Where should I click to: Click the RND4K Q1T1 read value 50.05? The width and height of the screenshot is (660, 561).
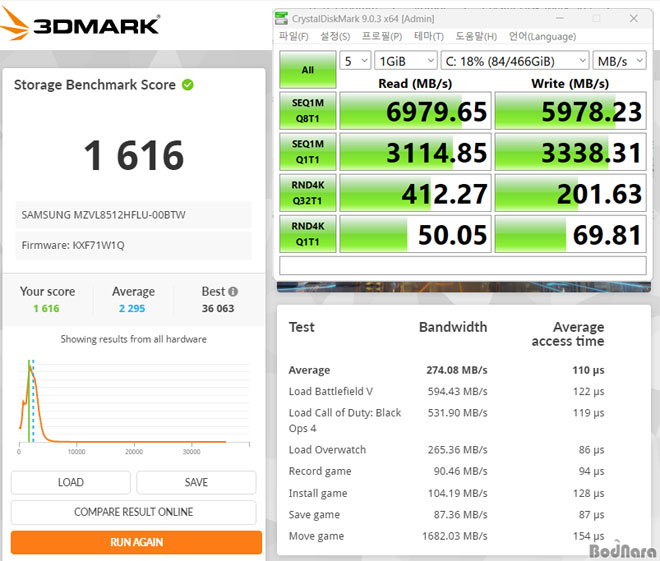click(x=415, y=234)
